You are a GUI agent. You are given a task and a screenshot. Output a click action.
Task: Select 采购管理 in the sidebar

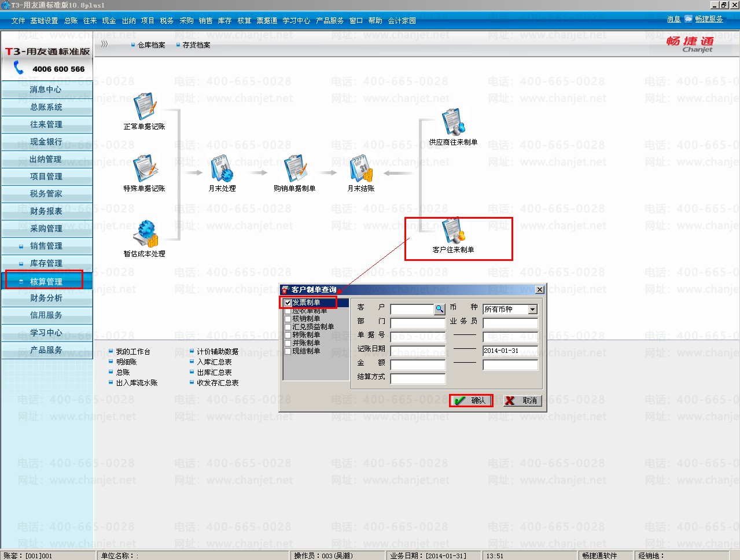pos(46,229)
